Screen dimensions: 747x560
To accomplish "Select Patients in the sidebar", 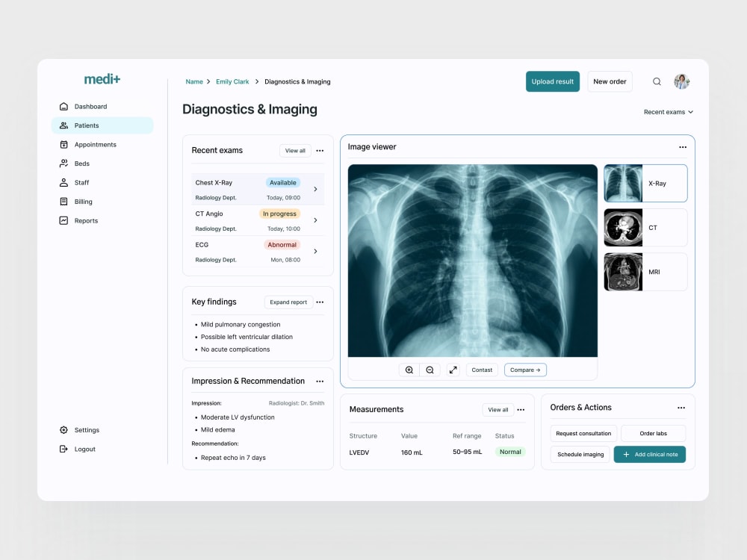I will (x=102, y=125).
